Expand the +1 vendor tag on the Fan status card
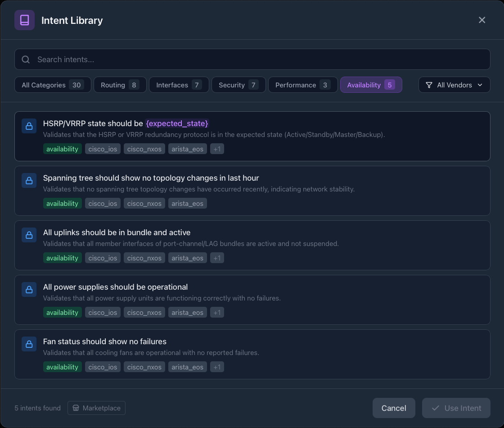 click(217, 367)
